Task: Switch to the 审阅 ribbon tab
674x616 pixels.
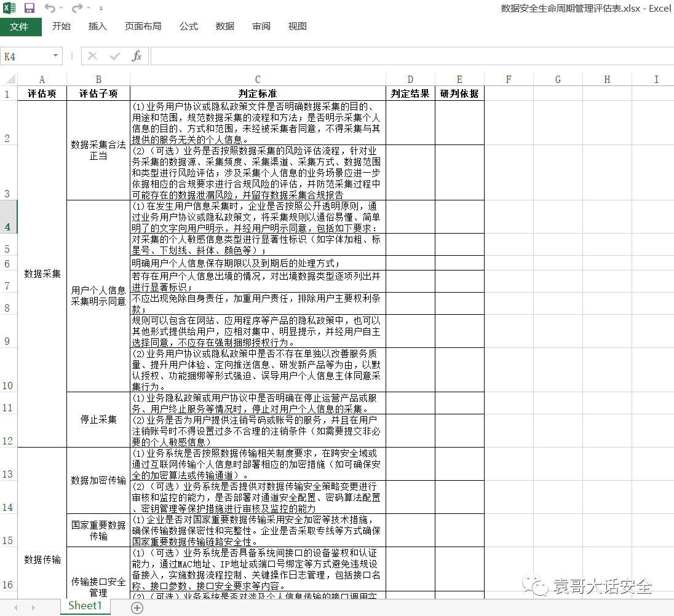Action: pos(261,26)
